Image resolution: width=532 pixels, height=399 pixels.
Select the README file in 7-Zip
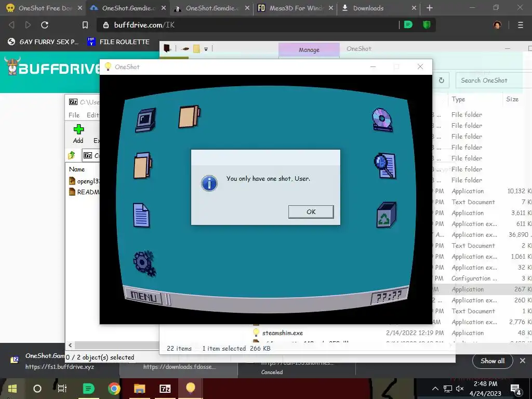tap(85, 192)
